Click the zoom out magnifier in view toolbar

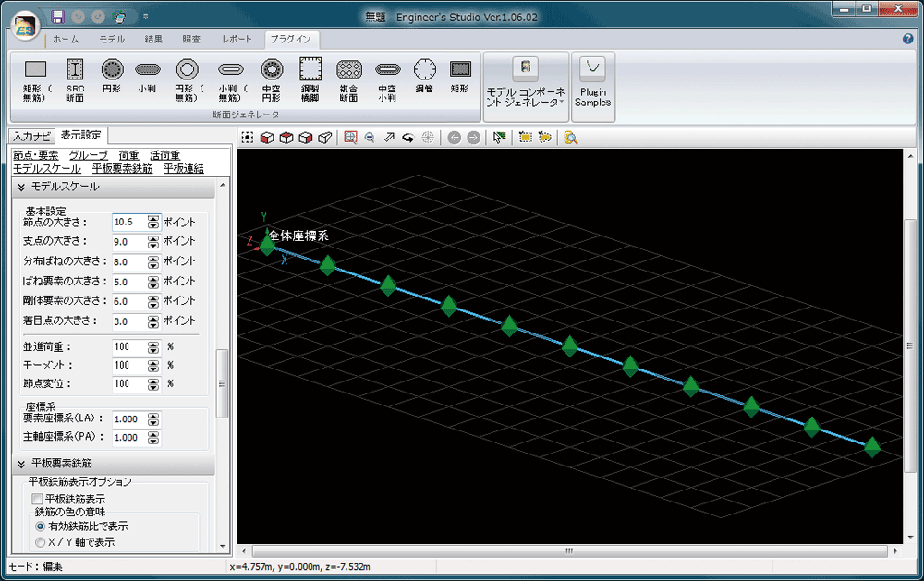[369, 138]
